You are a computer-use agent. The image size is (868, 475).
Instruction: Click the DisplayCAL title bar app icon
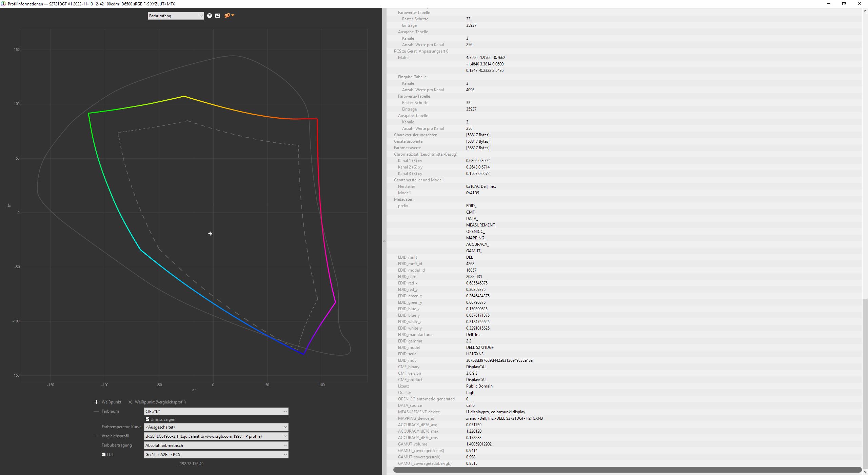coord(3,4)
